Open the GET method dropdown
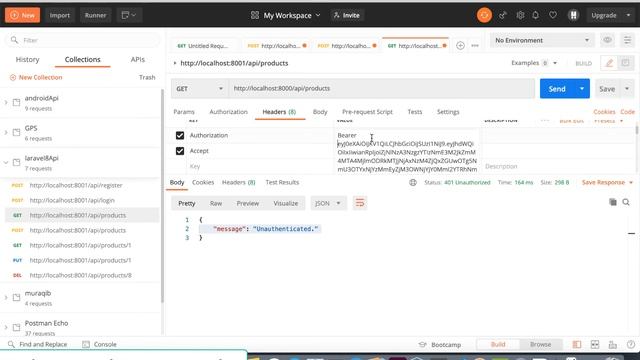Viewport: 640px width, 360px height. pos(199,89)
